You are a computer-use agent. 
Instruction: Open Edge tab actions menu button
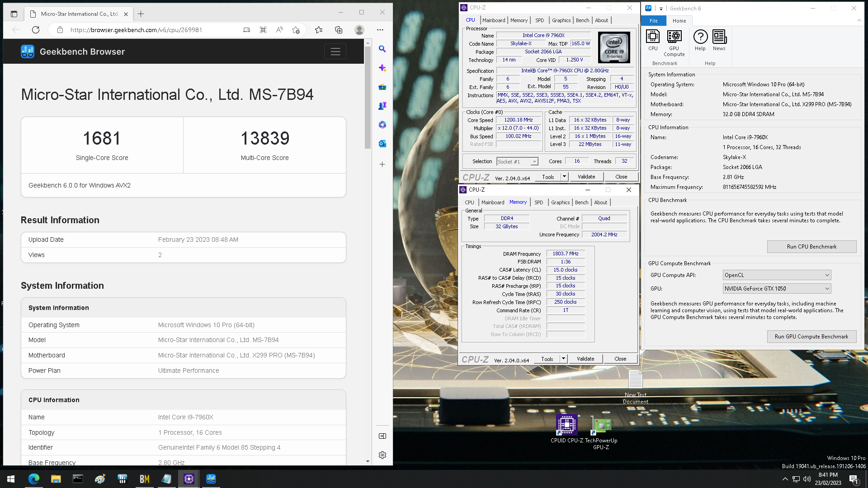14,14
